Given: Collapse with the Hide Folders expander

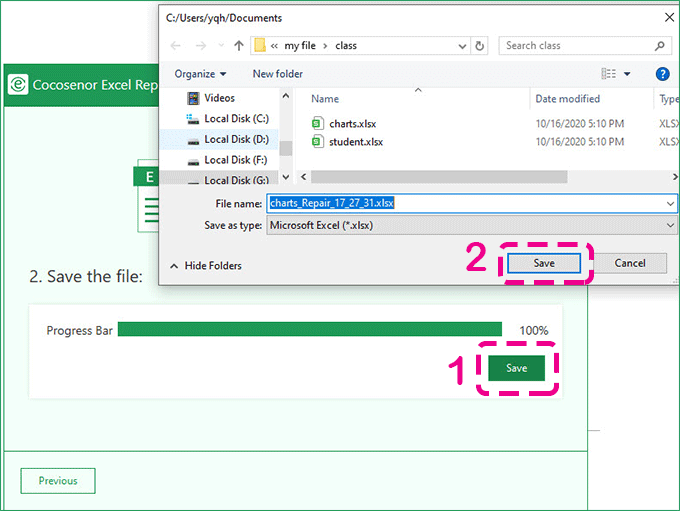Looking at the screenshot, I should click(x=206, y=266).
